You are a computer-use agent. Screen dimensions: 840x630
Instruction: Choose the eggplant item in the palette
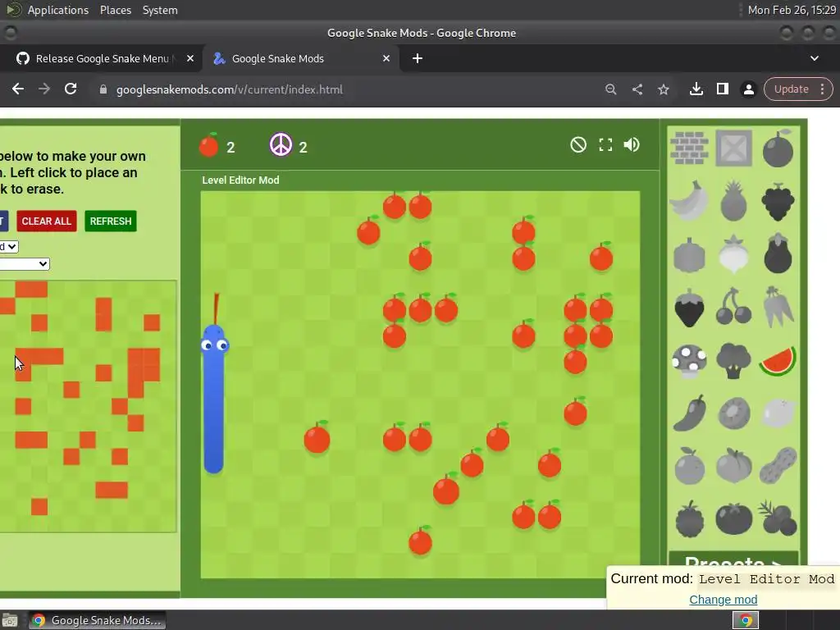(778, 253)
